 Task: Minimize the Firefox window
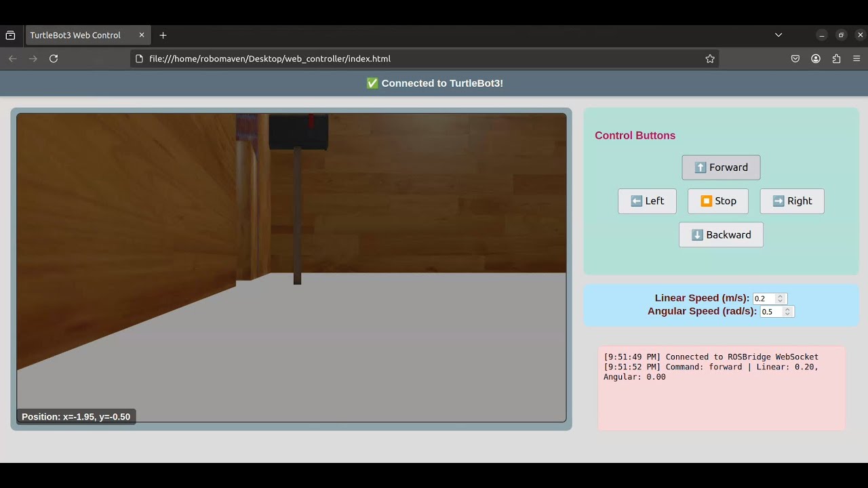point(822,35)
